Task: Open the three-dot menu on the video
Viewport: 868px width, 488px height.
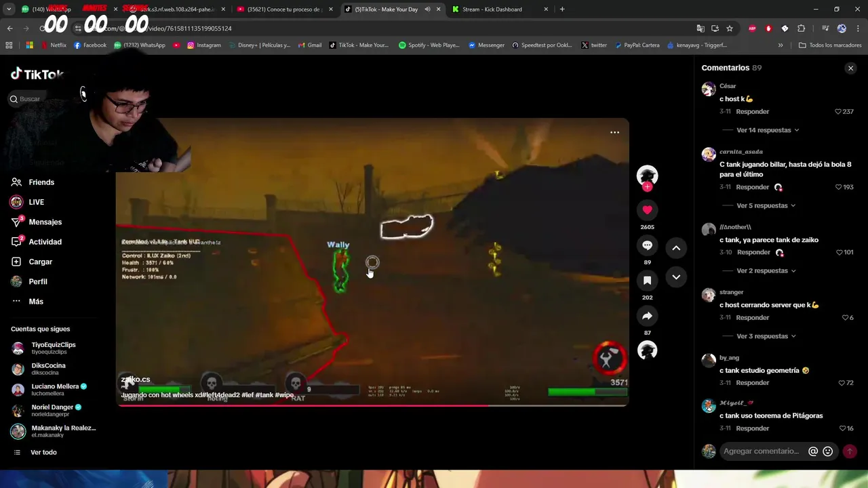Action: [614, 132]
